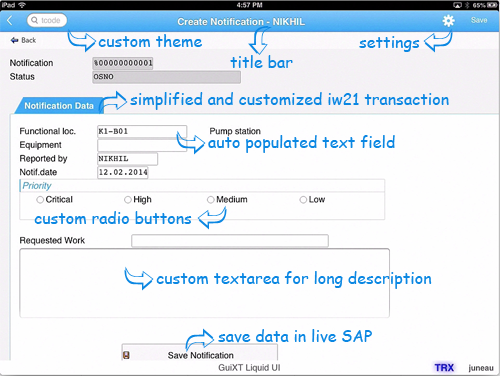Select the Critical priority radio button
The height and width of the screenshot is (378, 500).
point(40,200)
